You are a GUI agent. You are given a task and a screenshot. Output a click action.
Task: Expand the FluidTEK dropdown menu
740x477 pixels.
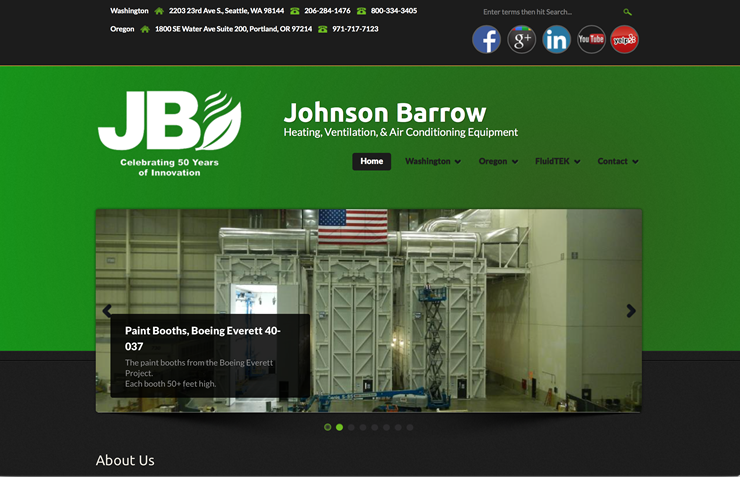(557, 161)
